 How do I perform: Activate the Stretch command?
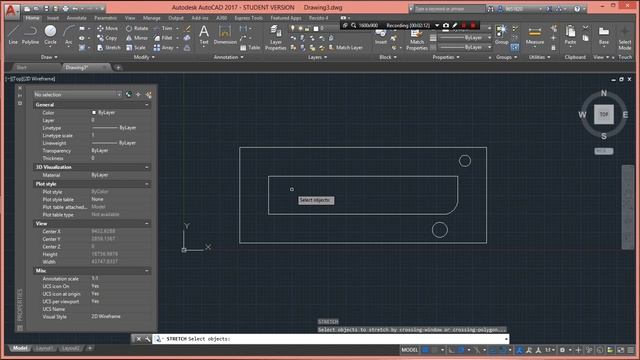pos(109,48)
